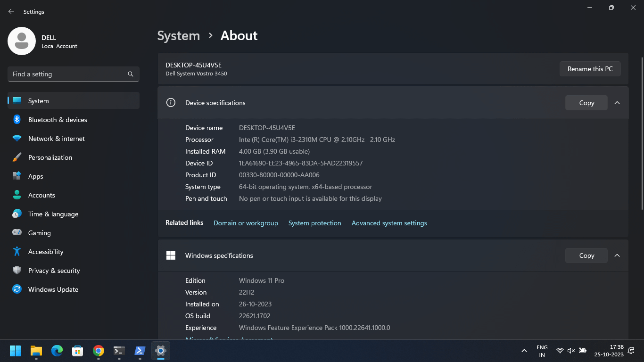This screenshot has width=644, height=362.
Task: Mute the system volume in the tray
Action: tap(571, 351)
